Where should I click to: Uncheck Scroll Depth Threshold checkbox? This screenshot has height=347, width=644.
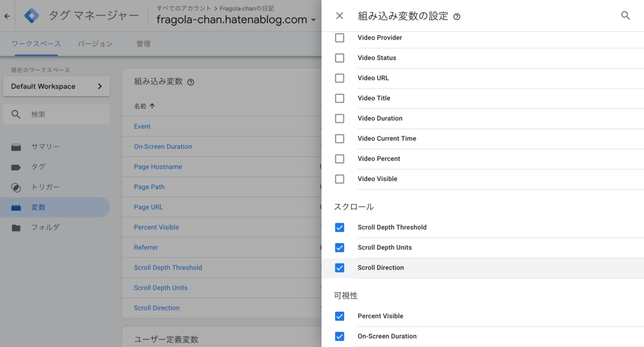(339, 227)
